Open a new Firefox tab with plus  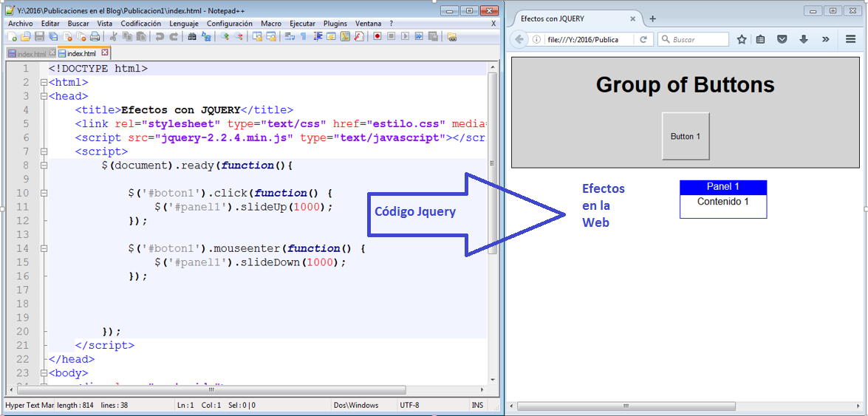tap(652, 18)
